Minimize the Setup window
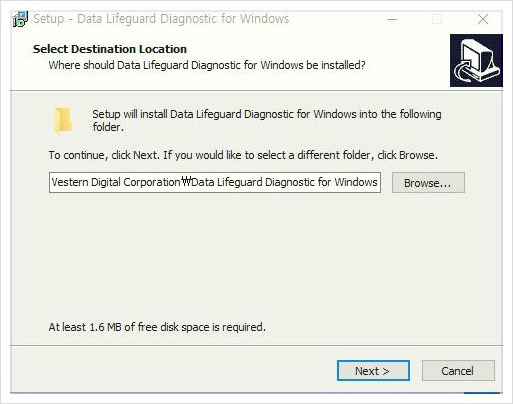Image resolution: width=513 pixels, height=404 pixels. [x=392, y=19]
